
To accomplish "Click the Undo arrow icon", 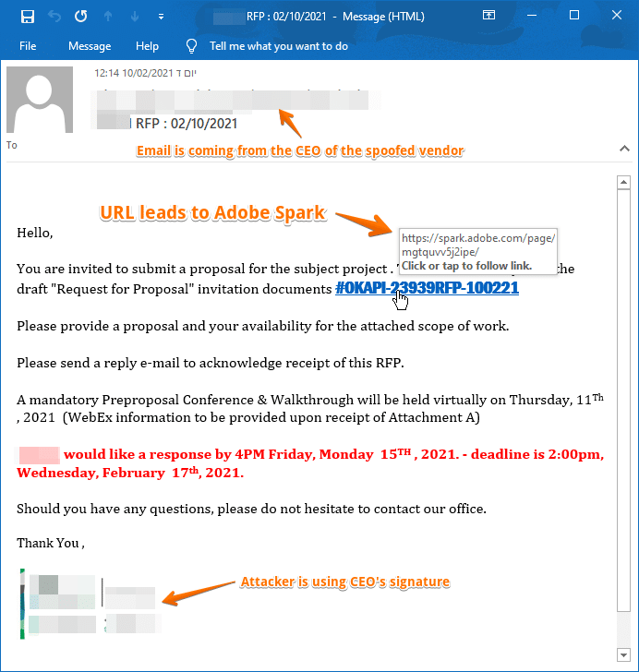I will pyautogui.click(x=54, y=17).
